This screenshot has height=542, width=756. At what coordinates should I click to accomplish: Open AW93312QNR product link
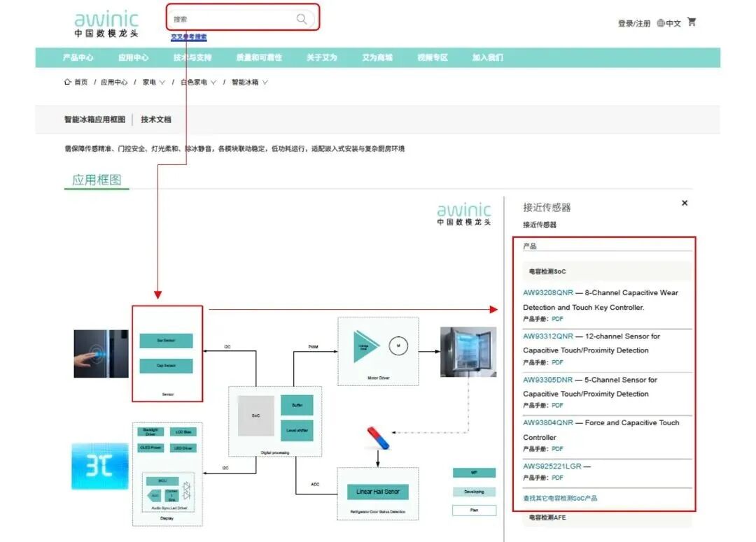pyautogui.click(x=548, y=336)
